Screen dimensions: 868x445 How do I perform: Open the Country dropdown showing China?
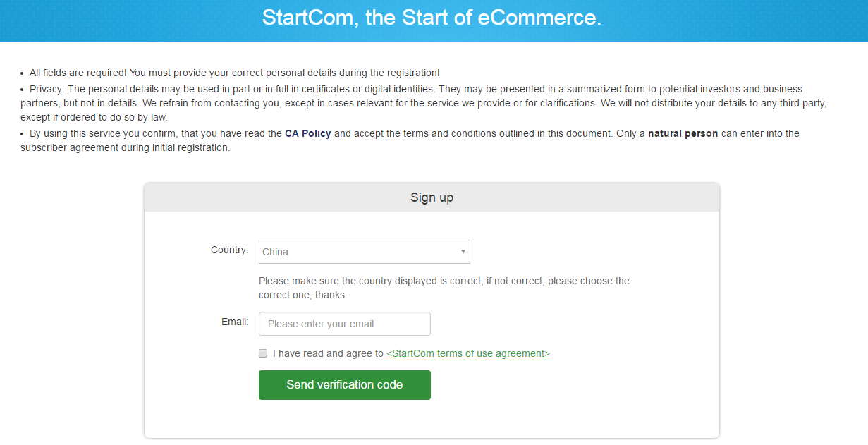(364, 252)
